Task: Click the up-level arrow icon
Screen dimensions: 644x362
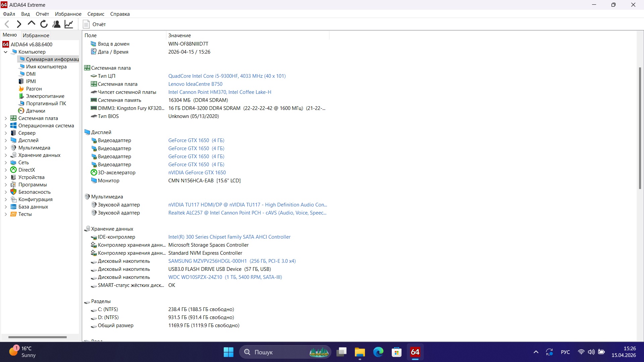Action: 31,24
